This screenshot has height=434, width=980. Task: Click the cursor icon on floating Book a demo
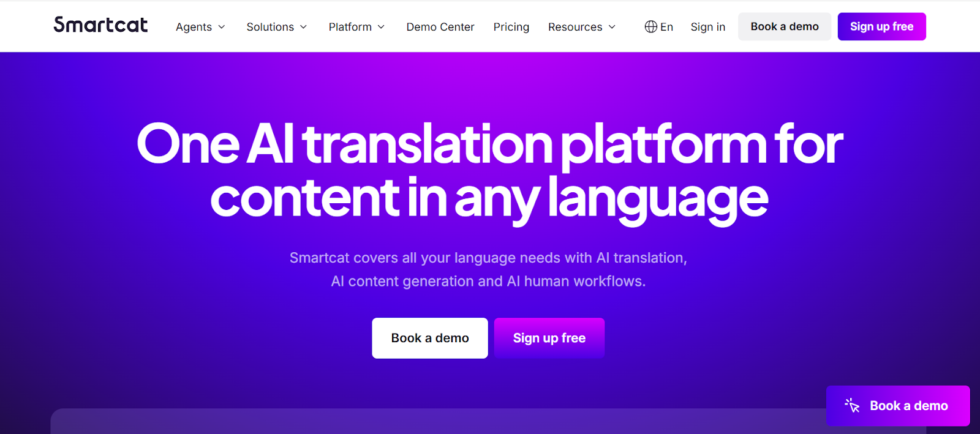point(852,405)
